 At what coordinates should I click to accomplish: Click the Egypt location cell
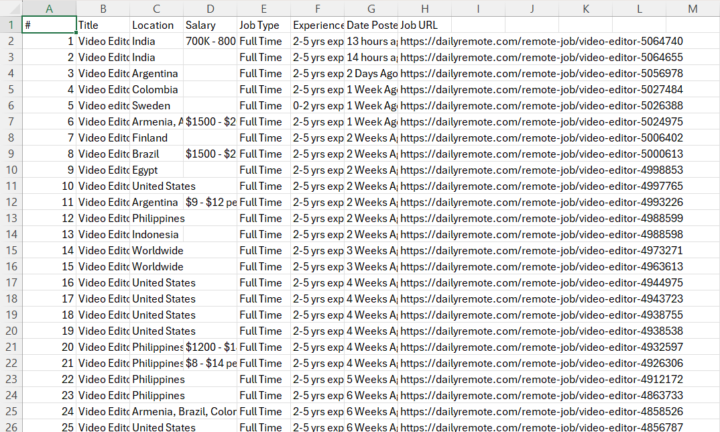pyautogui.click(x=156, y=170)
